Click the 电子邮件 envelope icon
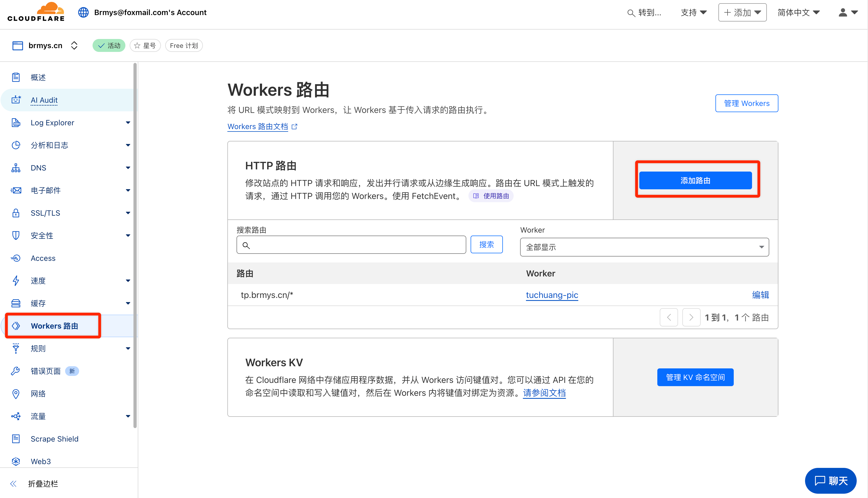Viewport: 868px width, 498px height. (16, 190)
